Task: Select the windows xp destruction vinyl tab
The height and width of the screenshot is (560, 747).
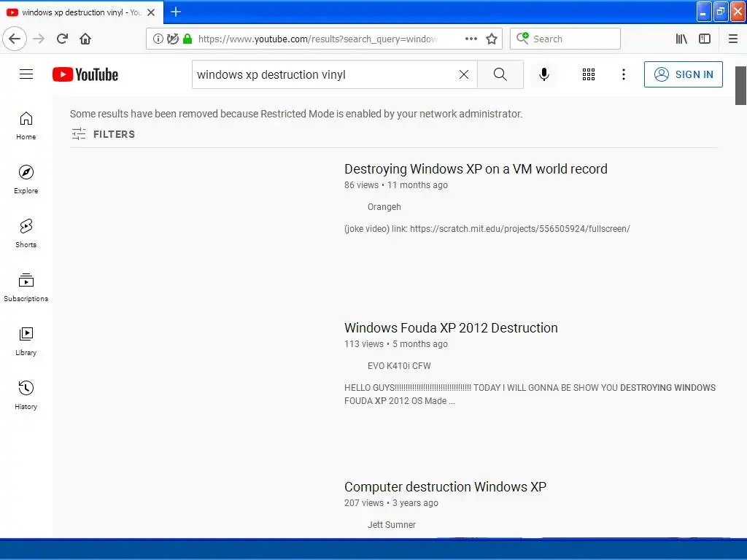Action: tap(82, 12)
